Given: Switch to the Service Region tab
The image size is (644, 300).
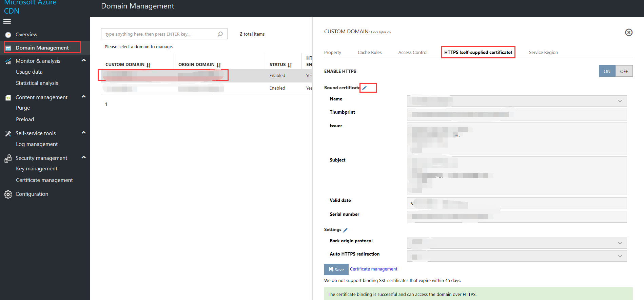Looking at the screenshot, I should coord(543,53).
